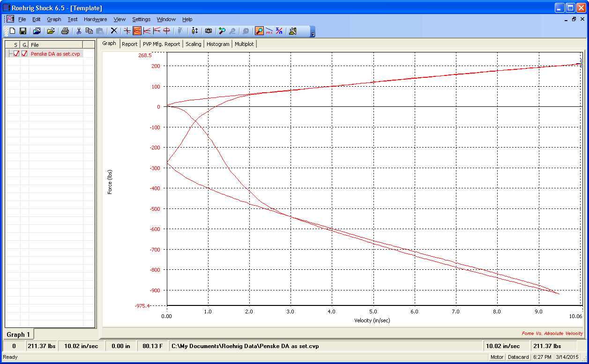Open the Graph menu
This screenshot has width=589, height=364.
point(54,19)
